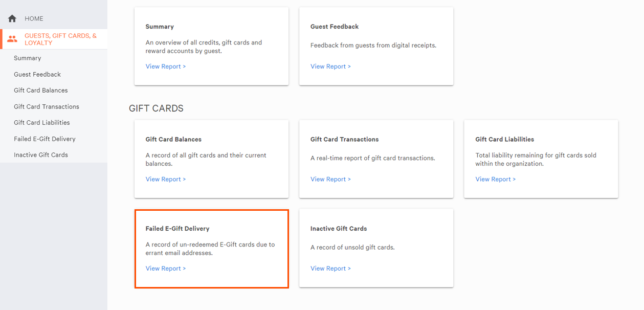Click the Gift Card Liabilities card title
The height and width of the screenshot is (310, 644).
[x=505, y=139]
